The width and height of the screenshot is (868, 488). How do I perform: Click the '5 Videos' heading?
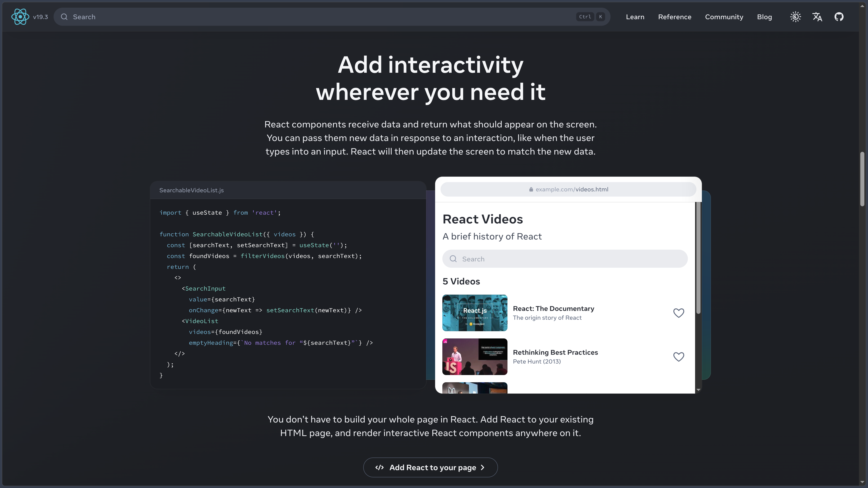pos(461,281)
